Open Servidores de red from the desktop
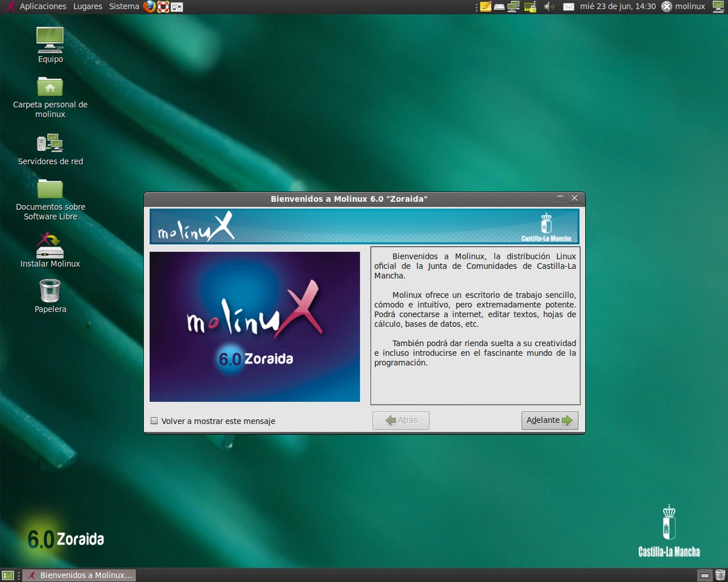Viewport: 728px width, 582px height. [50, 144]
